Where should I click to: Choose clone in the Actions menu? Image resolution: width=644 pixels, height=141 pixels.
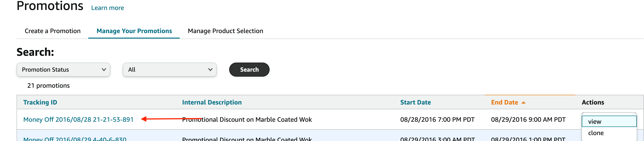(x=596, y=133)
